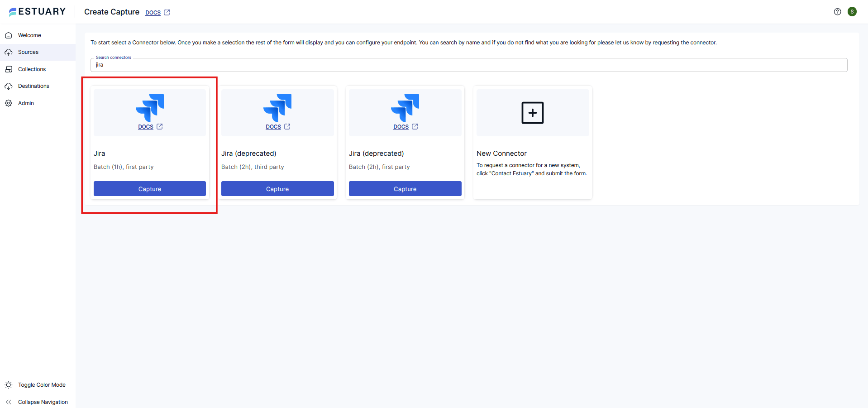The image size is (868, 408).
Task: Click the Welcome home icon
Action: pos(9,35)
